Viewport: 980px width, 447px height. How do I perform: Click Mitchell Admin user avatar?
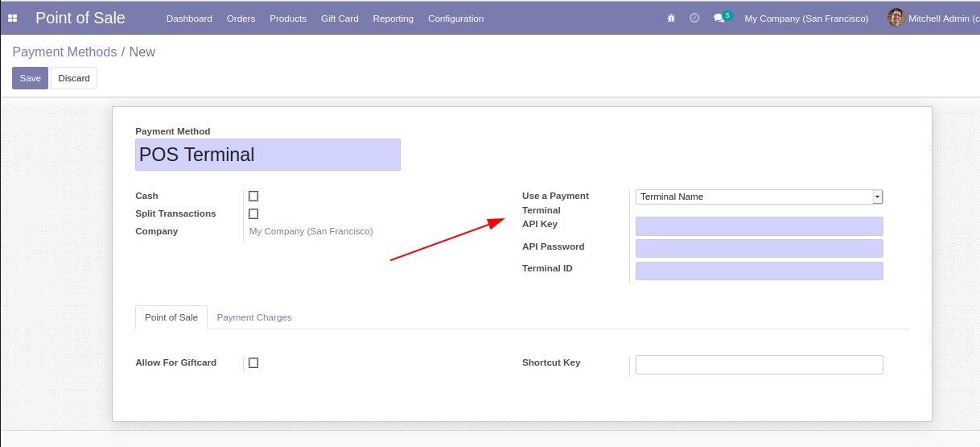pos(896,18)
